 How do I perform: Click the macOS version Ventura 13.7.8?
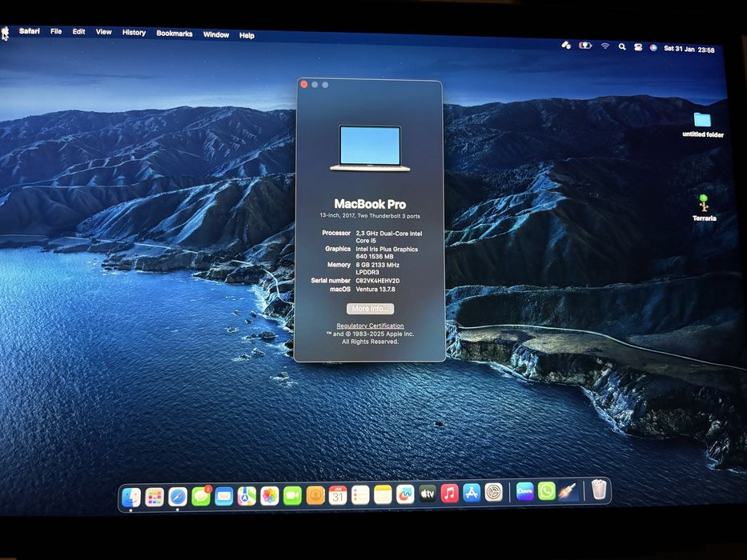tap(376, 289)
